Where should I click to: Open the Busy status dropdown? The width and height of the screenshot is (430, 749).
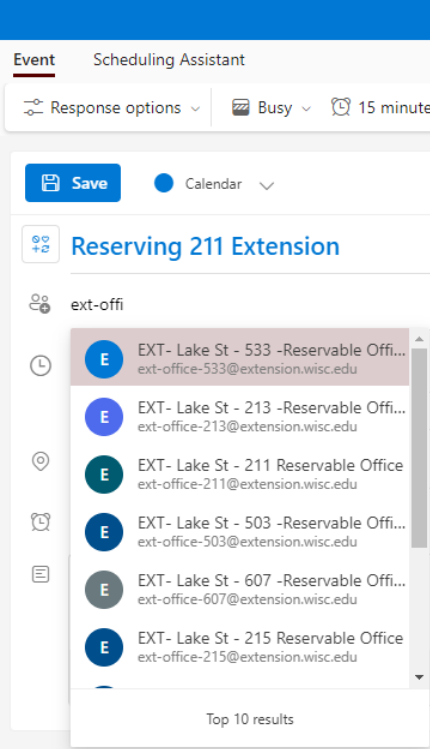271,107
